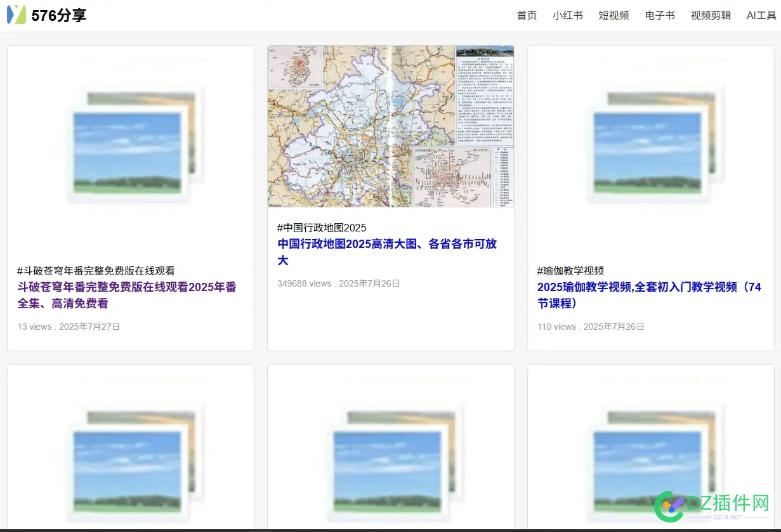Click the tag #瑜伽教学视频
Viewport: 781px width, 532px height.
point(569,270)
